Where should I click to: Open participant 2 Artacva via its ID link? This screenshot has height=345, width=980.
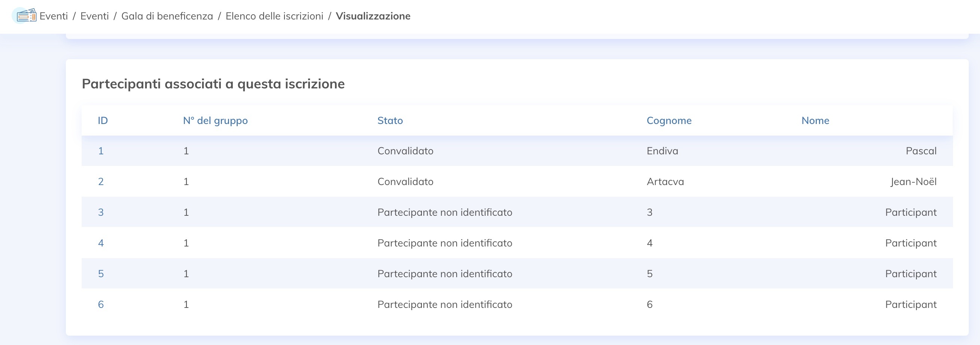101,182
